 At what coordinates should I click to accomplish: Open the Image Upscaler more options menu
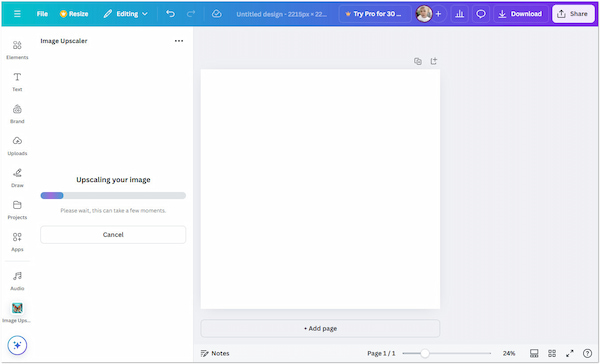(179, 41)
